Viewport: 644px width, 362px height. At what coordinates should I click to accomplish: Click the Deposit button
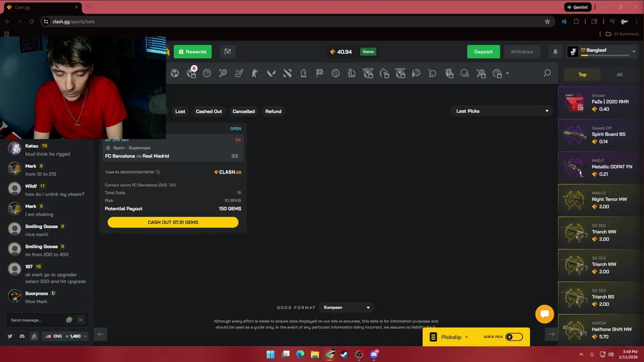[x=484, y=52]
